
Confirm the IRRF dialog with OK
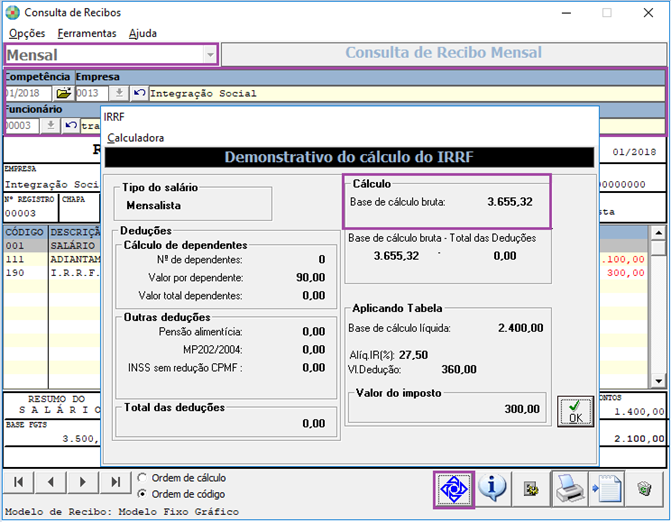pyautogui.click(x=575, y=411)
